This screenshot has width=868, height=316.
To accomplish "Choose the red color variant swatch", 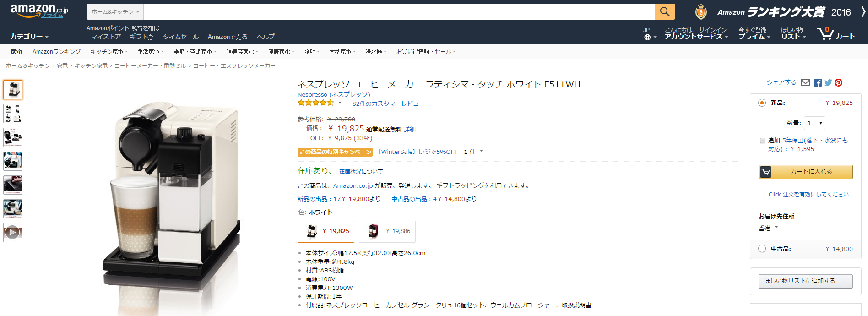I will click(x=387, y=231).
